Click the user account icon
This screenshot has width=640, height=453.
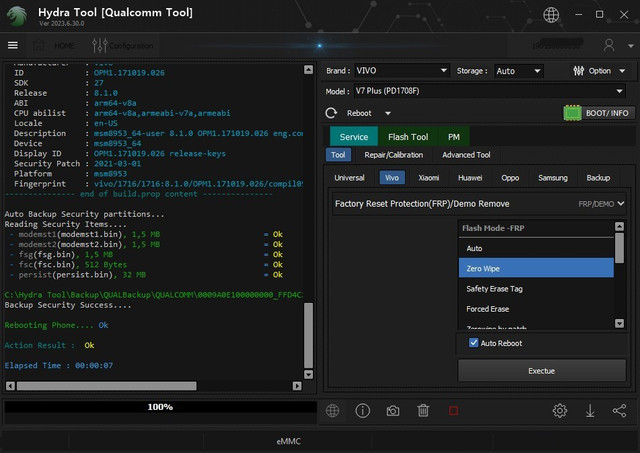[x=609, y=45]
